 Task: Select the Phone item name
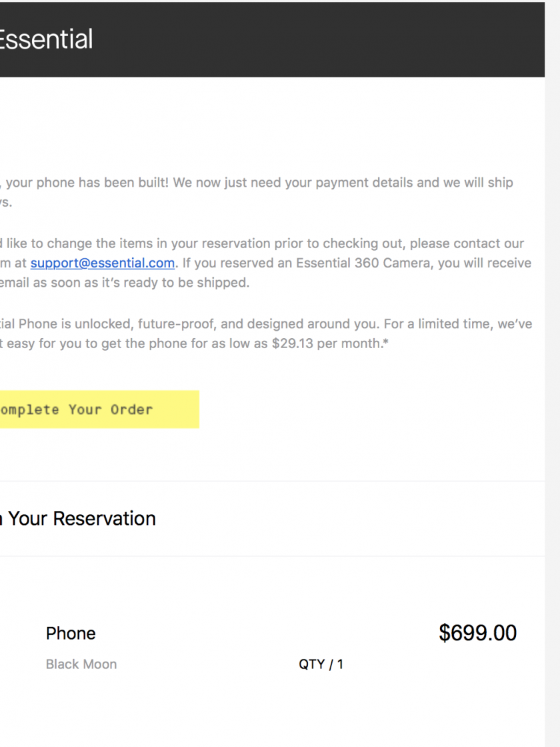click(x=71, y=633)
